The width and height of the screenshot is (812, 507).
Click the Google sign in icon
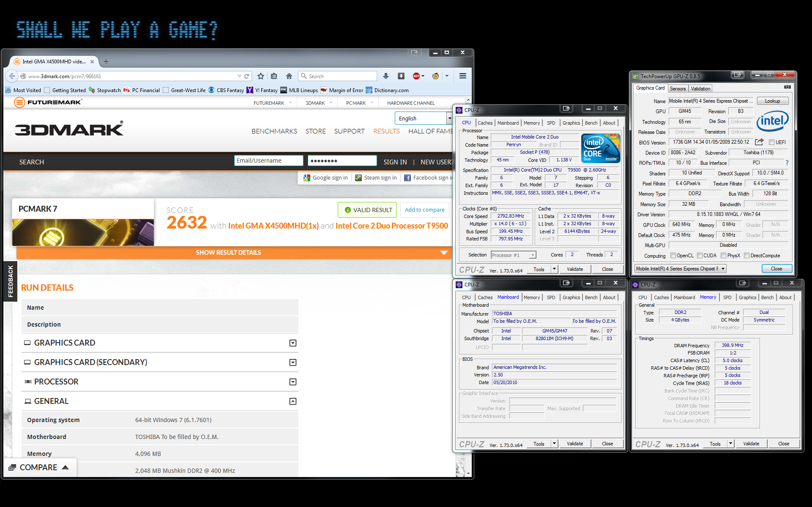tap(307, 178)
